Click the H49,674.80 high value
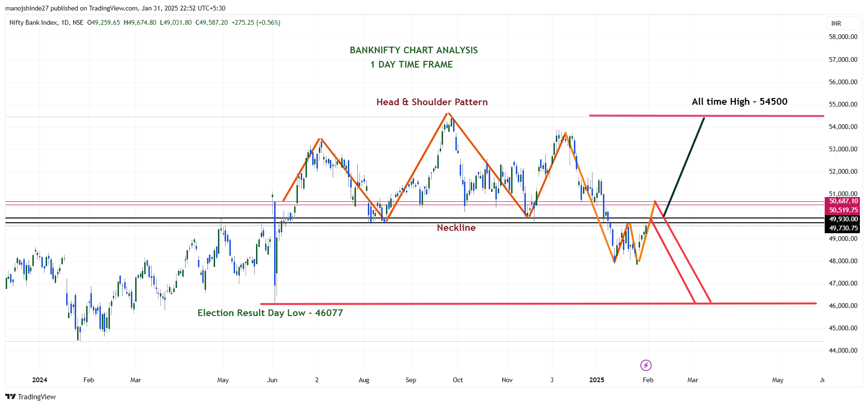Screen dimensions: 868x406 click(x=140, y=22)
